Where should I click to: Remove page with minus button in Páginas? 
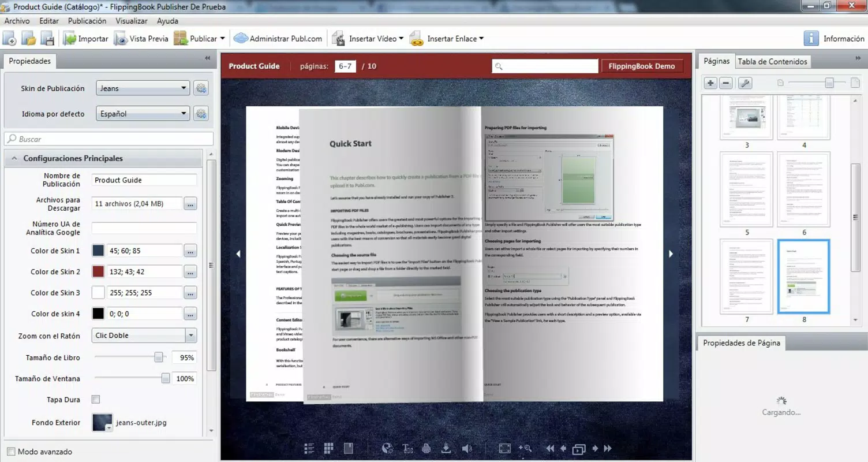[726, 83]
